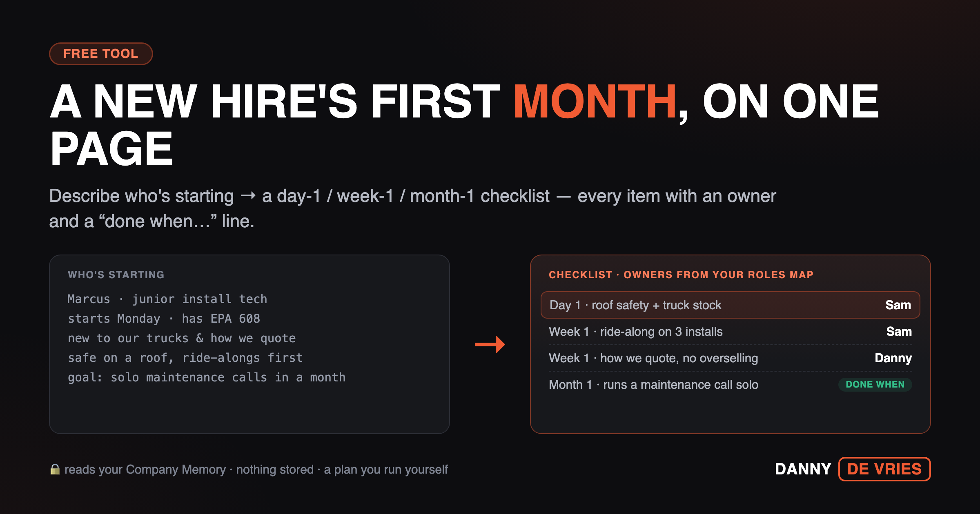The image size is (980, 514).
Task: Select the Day 1 roof safety row
Action: click(x=730, y=305)
